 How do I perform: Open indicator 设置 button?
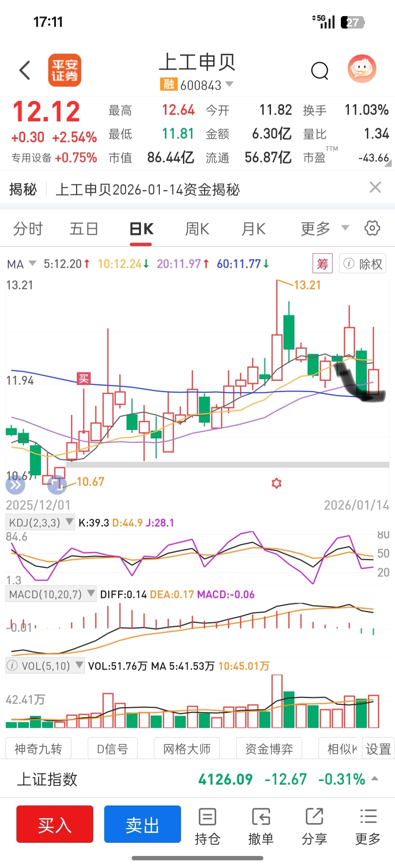[379, 749]
